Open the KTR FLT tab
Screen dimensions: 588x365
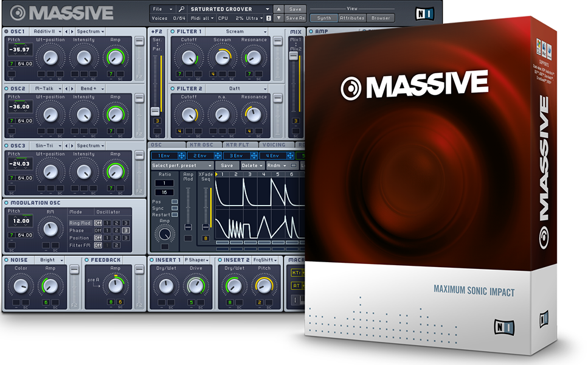point(240,145)
